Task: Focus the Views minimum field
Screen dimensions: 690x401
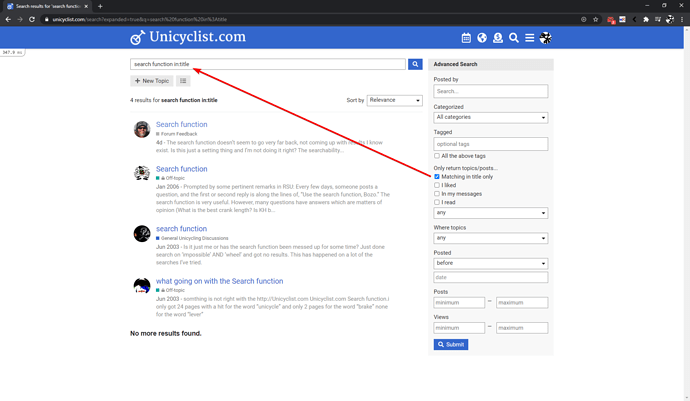Action: point(459,328)
